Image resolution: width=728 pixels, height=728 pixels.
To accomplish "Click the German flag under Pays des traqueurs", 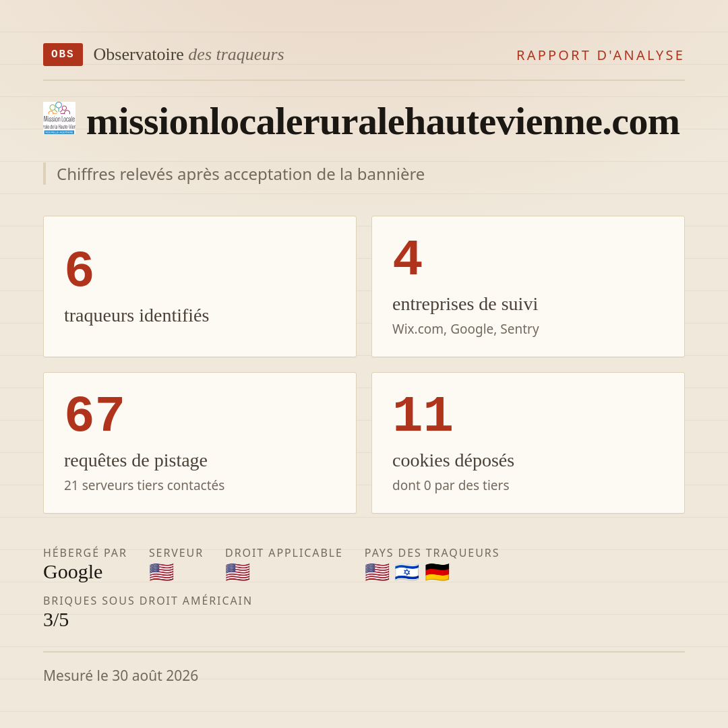I will pos(437,572).
